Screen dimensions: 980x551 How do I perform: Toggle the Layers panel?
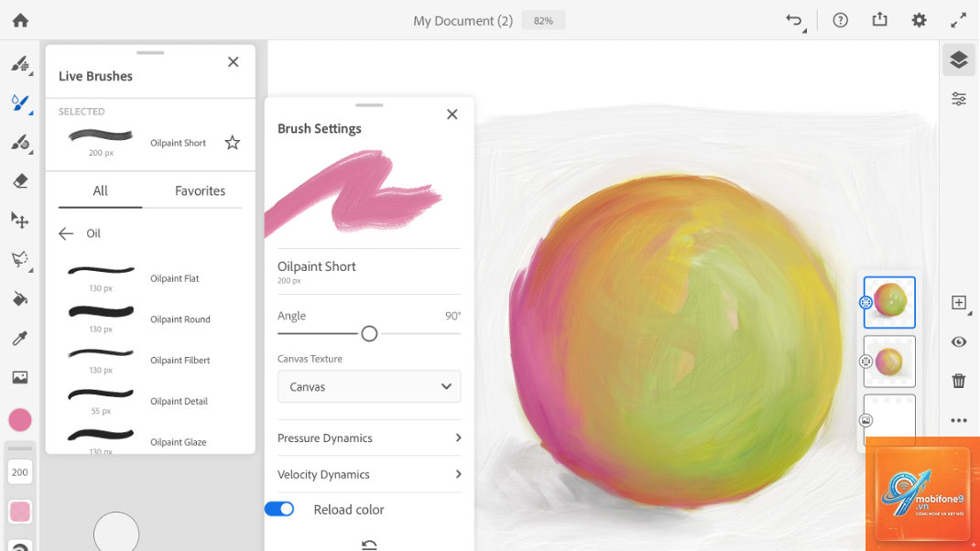click(959, 60)
